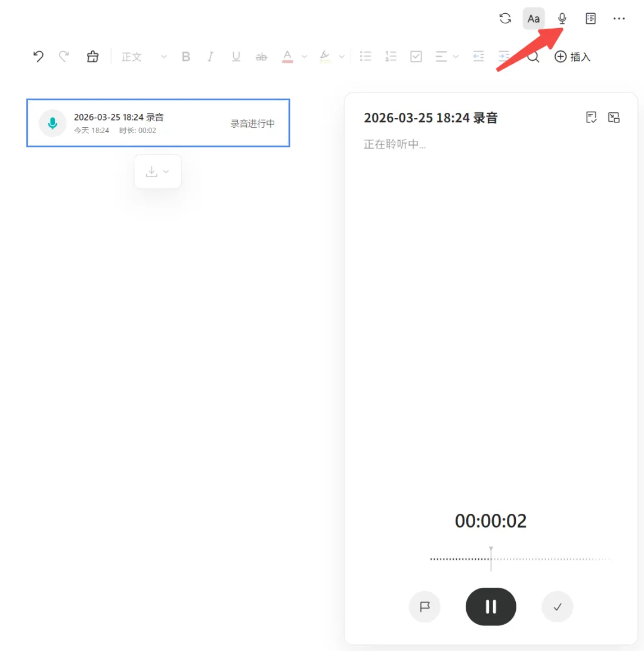Select the format painter clear-style icon
The height and width of the screenshot is (651, 644).
92,57
